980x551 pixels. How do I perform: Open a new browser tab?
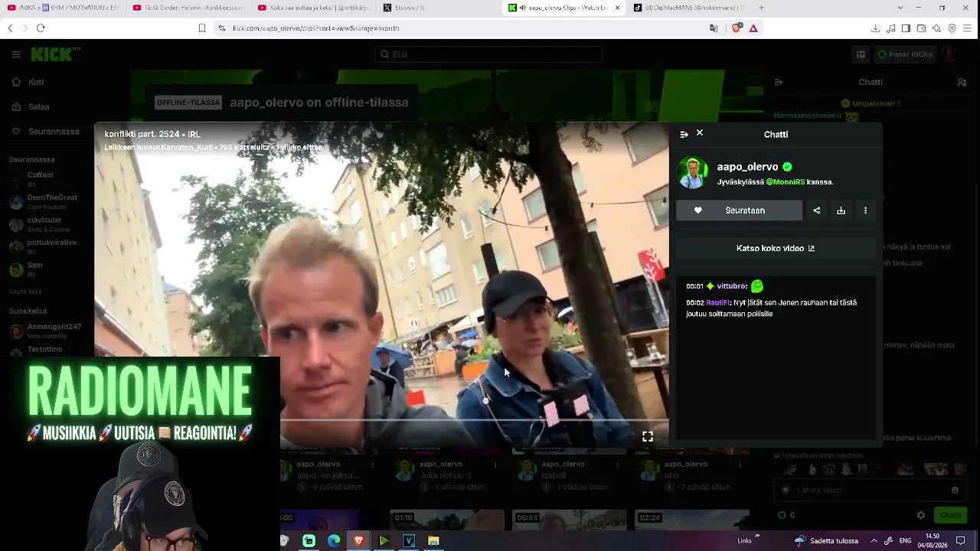(761, 8)
